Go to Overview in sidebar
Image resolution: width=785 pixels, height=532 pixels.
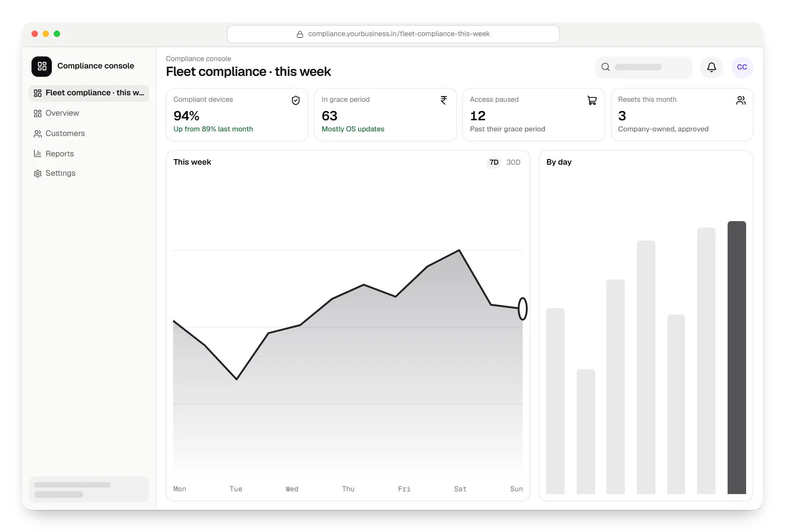[x=89, y=113]
